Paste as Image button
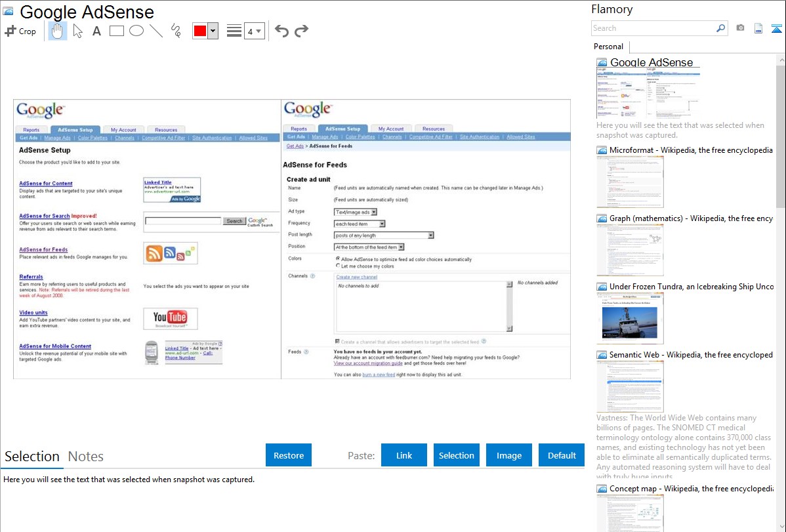 coord(508,455)
